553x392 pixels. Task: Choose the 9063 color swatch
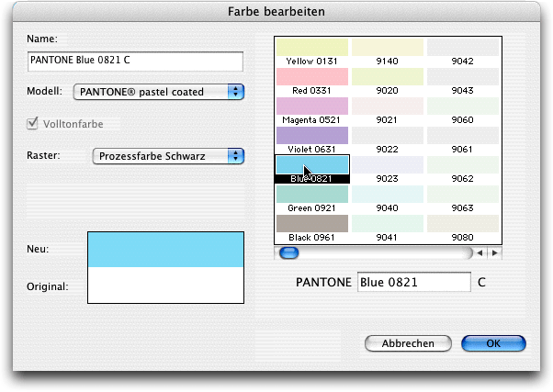[463, 195]
